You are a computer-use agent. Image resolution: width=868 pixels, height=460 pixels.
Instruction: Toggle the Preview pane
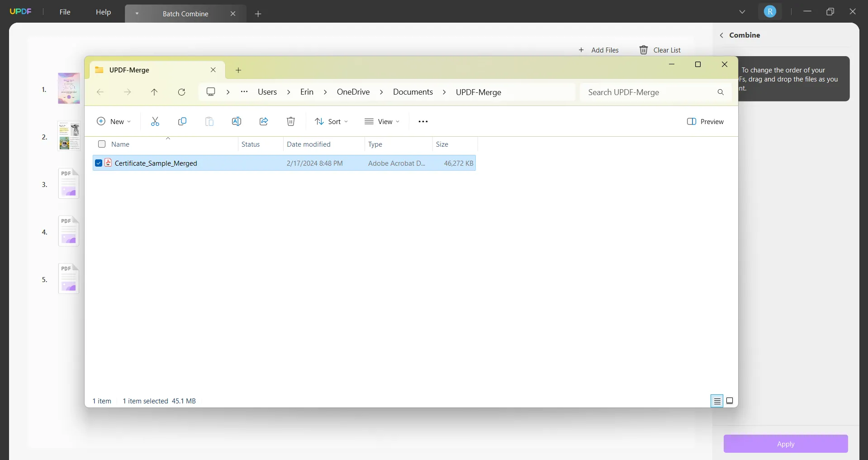click(705, 121)
